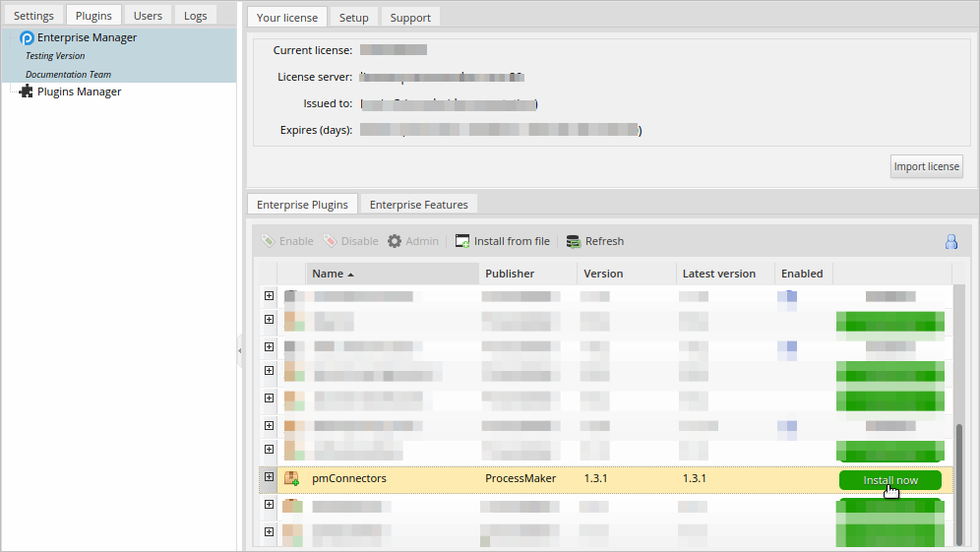Go to the Users tab
This screenshot has height=552, width=980.
(x=148, y=16)
